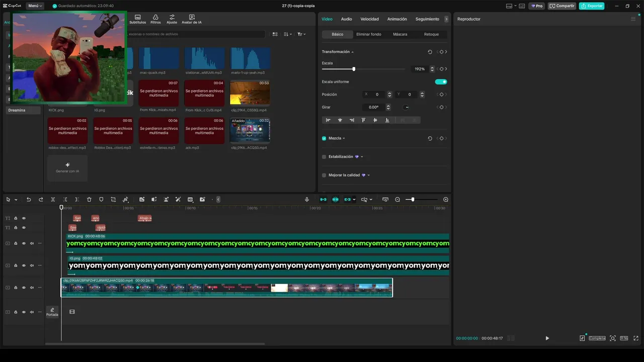Open the selection tool dropdown

click(16, 200)
